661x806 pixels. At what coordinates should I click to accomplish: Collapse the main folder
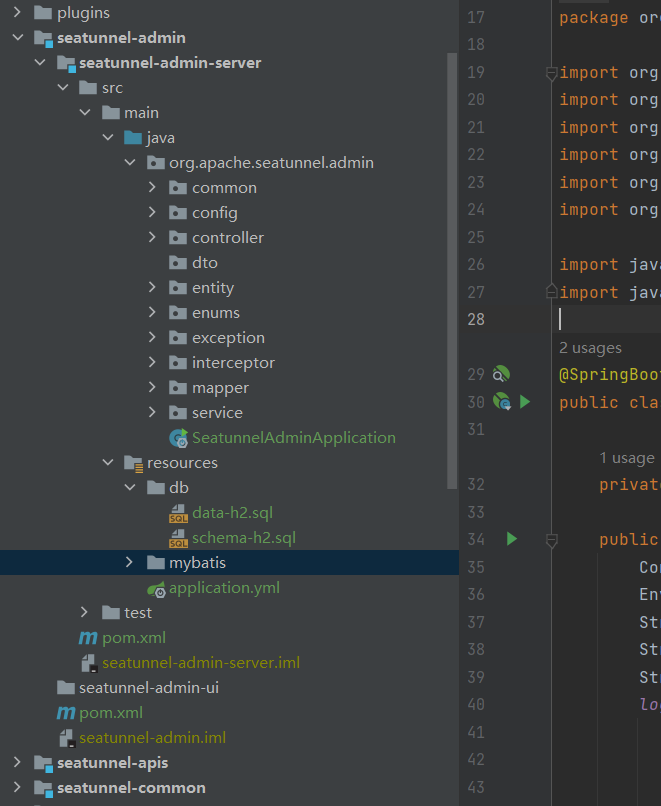(x=85, y=113)
